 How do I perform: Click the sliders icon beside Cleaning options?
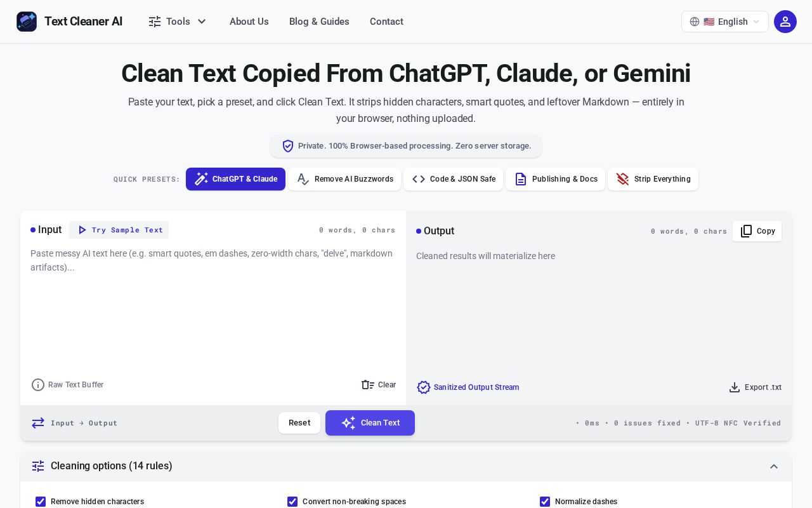[38, 466]
